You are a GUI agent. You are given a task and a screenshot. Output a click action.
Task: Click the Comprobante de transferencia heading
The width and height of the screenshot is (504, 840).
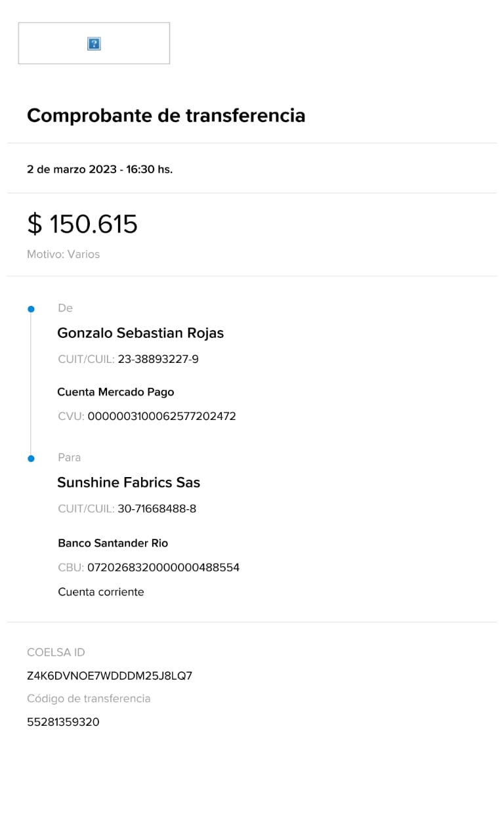[x=166, y=115]
